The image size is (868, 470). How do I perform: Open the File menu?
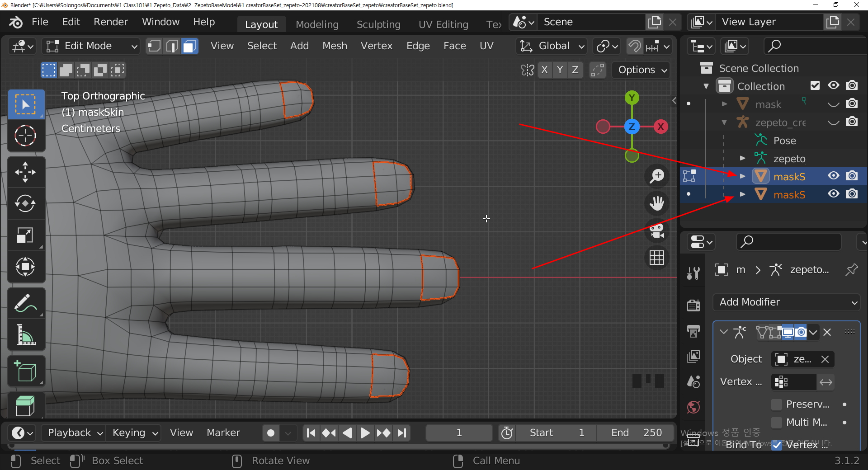[40, 22]
